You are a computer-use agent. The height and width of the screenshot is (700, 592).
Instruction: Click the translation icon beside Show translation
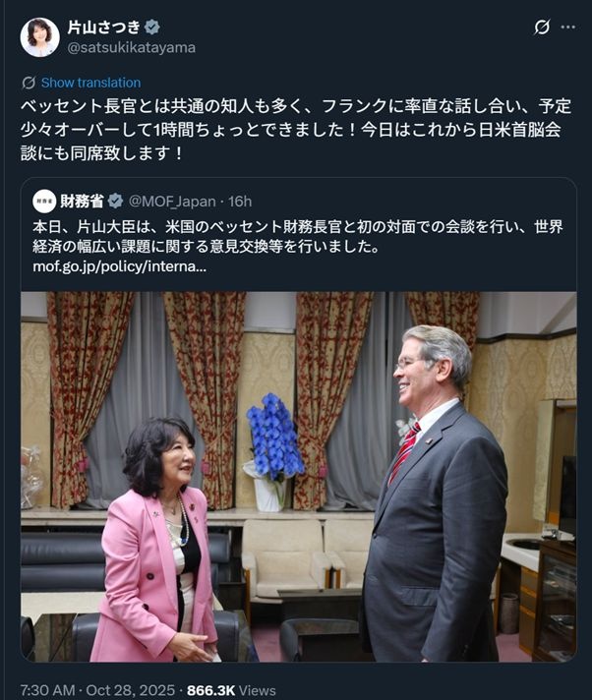pyautogui.click(x=29, y=83)
